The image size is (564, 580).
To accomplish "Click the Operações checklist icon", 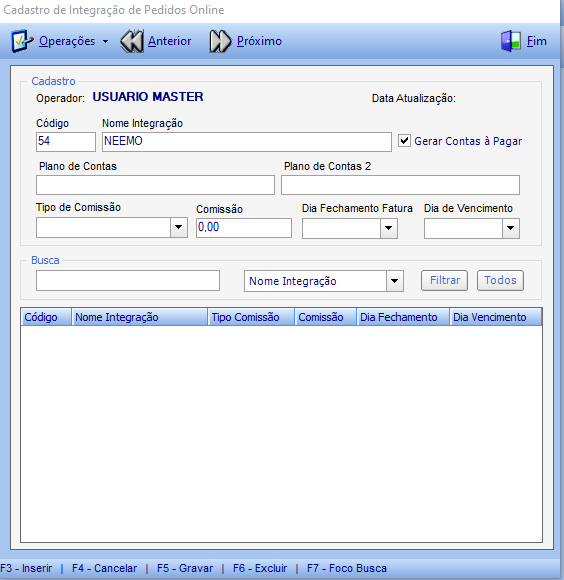I will [x=22, y=41].
